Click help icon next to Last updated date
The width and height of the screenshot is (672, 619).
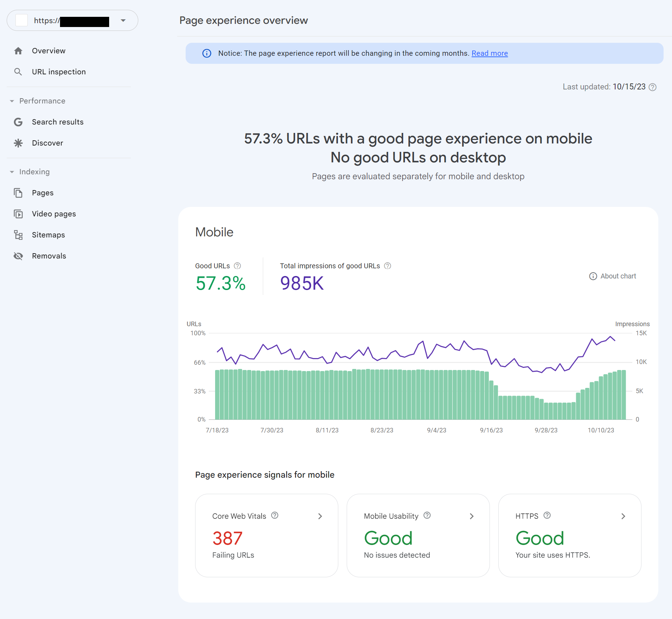point(652,87)
